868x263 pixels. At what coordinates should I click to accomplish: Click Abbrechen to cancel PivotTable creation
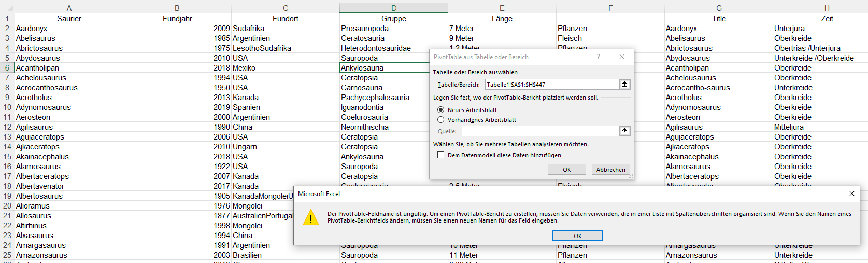610,170
